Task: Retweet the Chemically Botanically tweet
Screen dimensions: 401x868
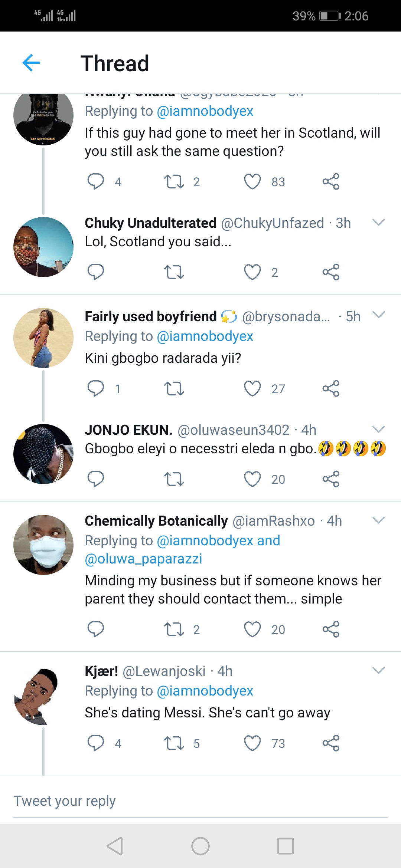Action: (174, 629)
